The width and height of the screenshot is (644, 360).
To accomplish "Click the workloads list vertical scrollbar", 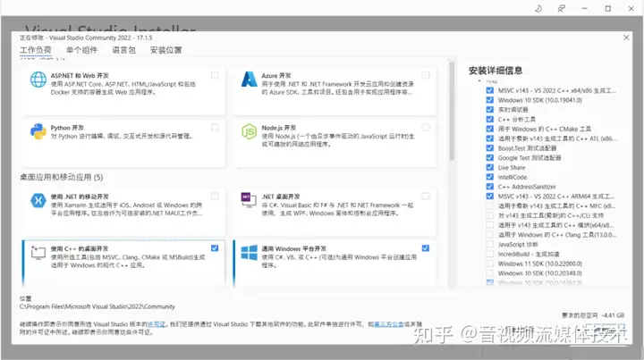I will coord(452,111).
